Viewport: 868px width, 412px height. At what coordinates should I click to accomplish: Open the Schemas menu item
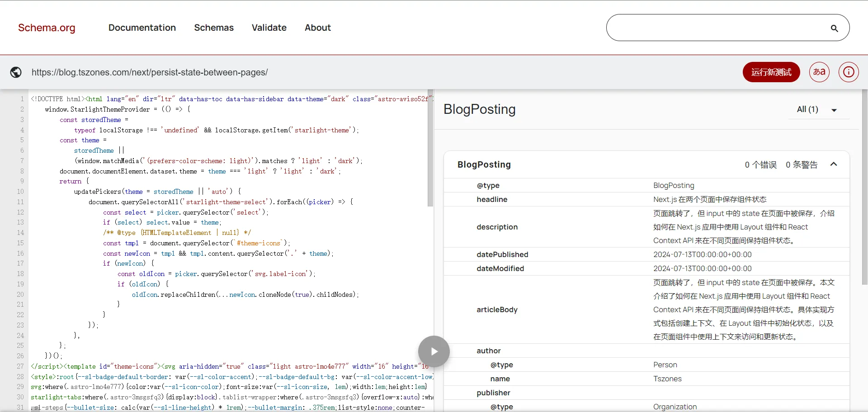(x=214, y=28)
